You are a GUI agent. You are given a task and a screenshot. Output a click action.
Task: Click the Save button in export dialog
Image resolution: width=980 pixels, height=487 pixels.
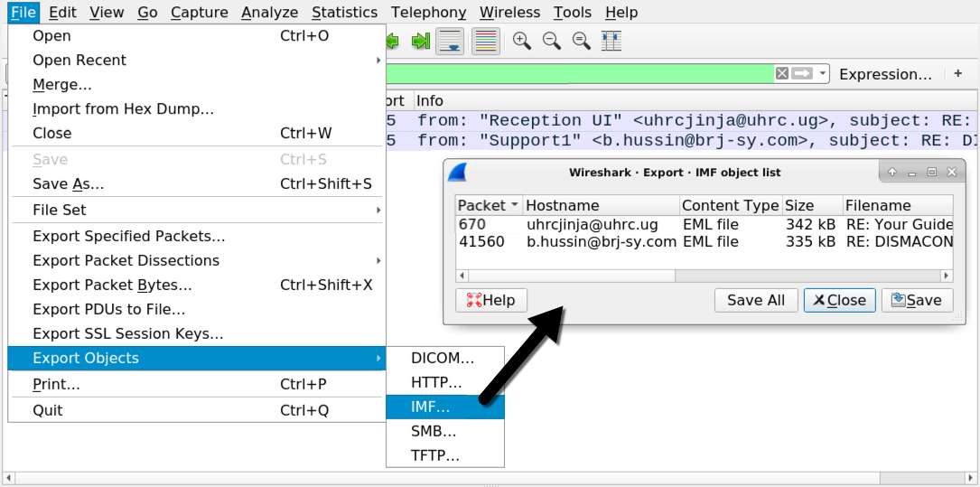coord(917,300)
